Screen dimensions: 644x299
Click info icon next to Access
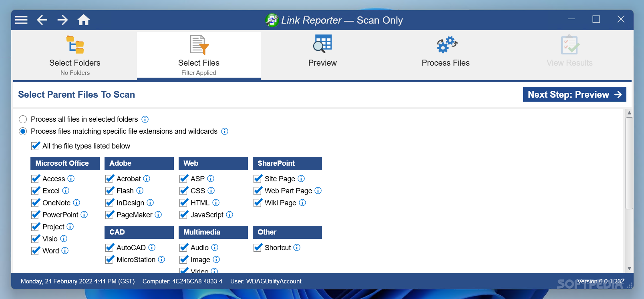tap(71, 179)
